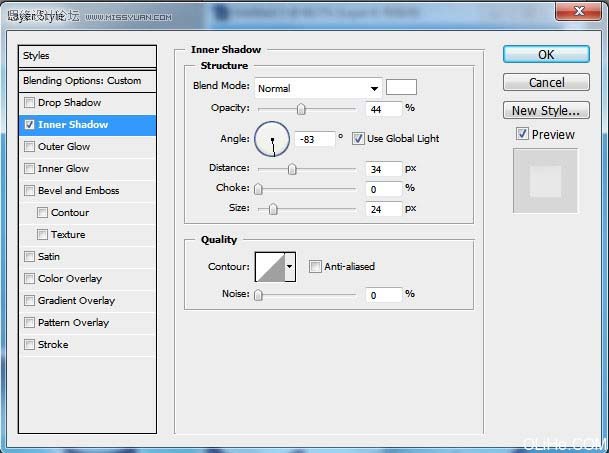Viewport: 609px width, 453px height.
Task: Click the Opacity value field
Action: click(x=384, y=109)
